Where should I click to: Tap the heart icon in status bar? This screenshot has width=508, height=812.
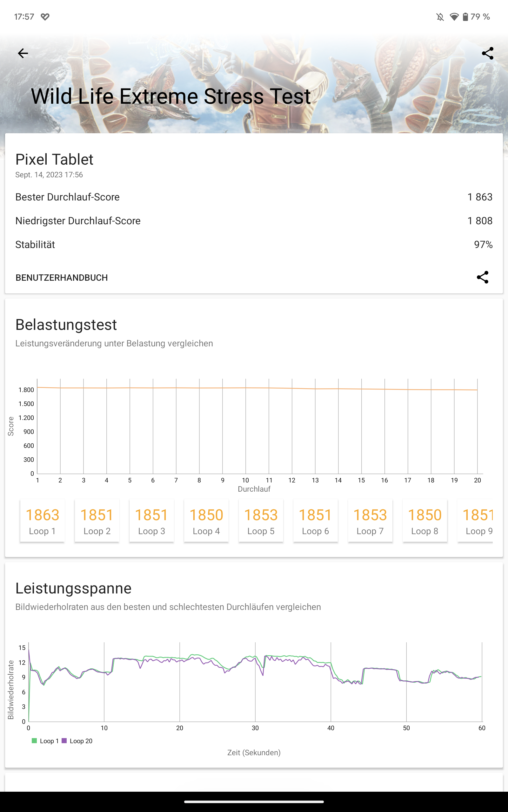[x=45, y=17]
